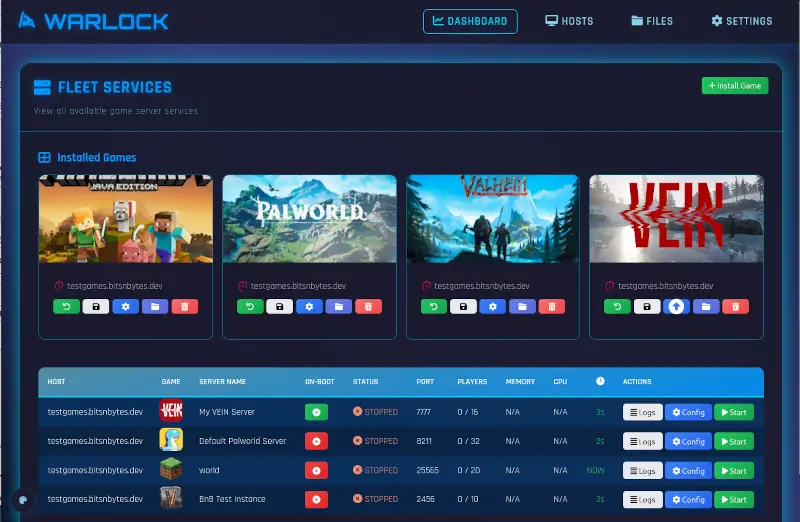Toggle on-boot for world server
The height and width of the screenshot is (522, 800).
coord(316,470)
